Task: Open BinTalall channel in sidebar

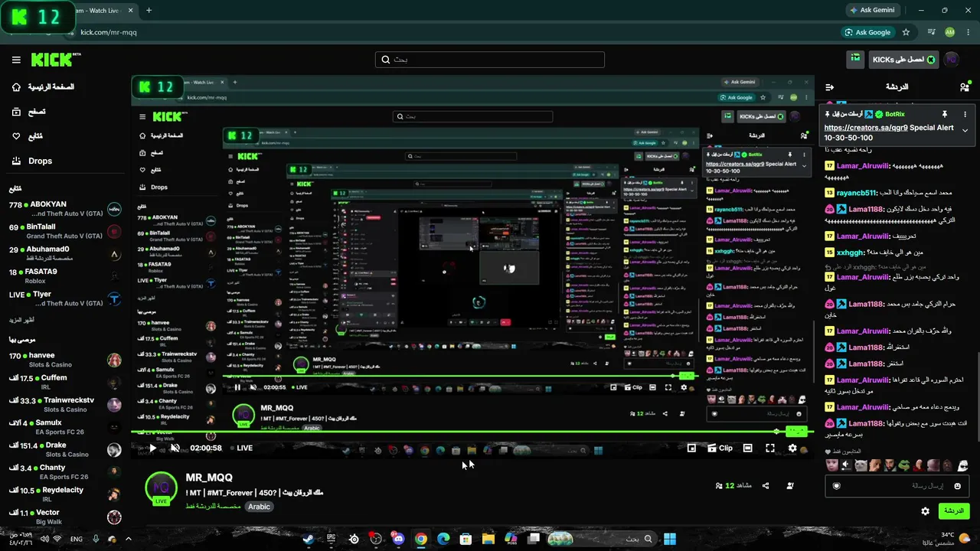Action: pos(65,231)
